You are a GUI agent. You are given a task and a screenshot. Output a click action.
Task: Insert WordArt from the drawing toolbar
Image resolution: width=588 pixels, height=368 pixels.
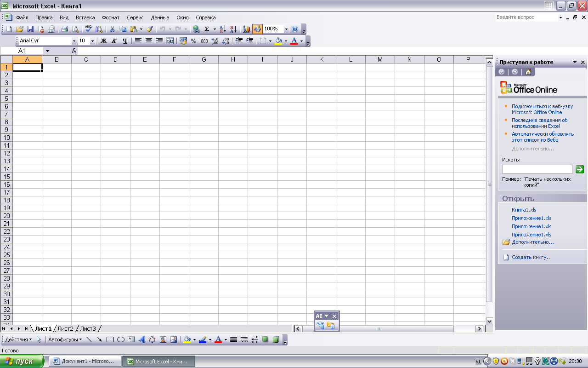point(142,339)
